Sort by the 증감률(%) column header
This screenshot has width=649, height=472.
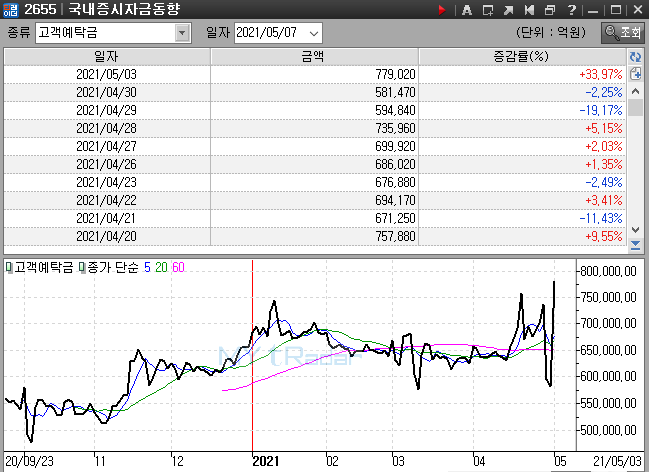click(521, 57)
